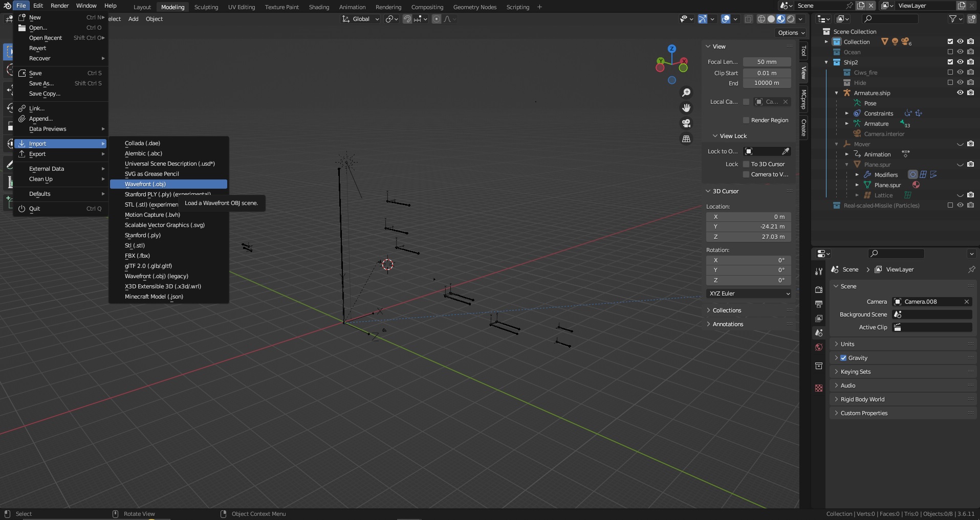Viewport: 980px width, 520px height.
Task: Open the XYZ Euler rotation mode dropdown
Action: click(x=749, y=293)
